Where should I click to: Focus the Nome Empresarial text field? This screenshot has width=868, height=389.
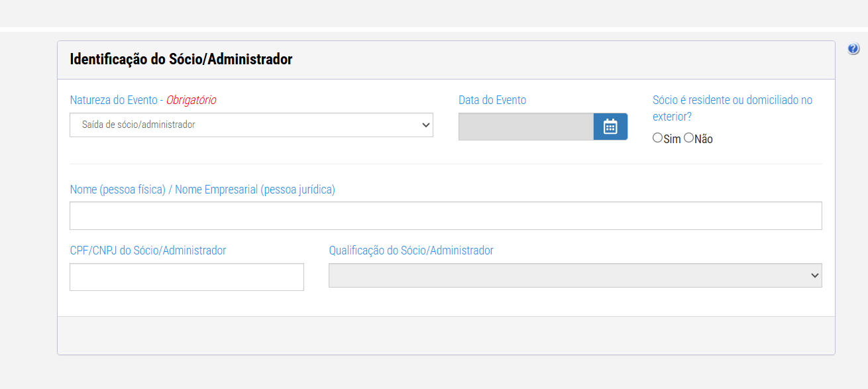pos(446,216)
